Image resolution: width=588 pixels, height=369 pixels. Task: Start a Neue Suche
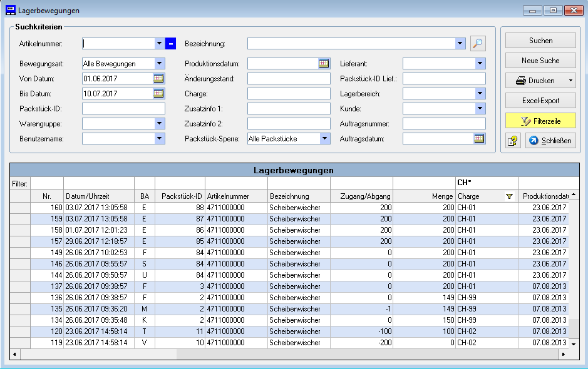[540, 61]
